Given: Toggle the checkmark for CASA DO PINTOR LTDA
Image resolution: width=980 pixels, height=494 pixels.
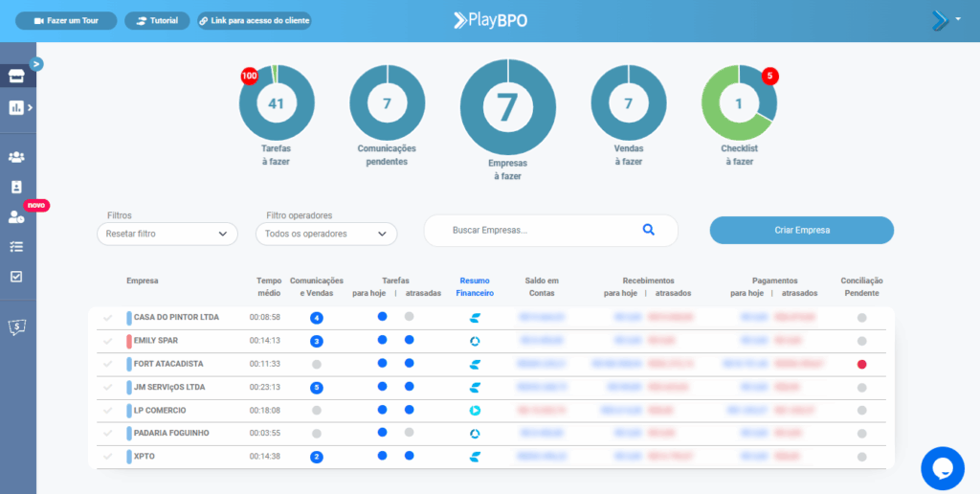Looking at the screenshot, I should tap(108, 318).
